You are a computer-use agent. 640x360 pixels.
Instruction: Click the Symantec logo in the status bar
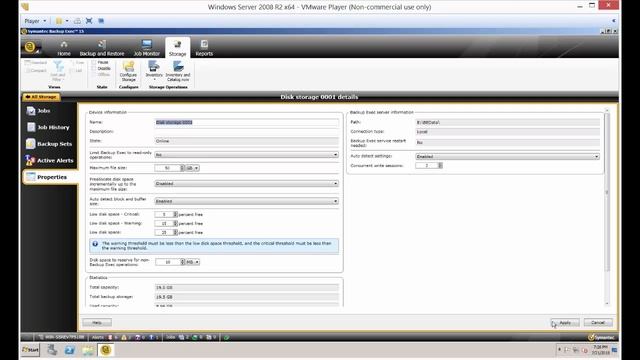[601, 337]
